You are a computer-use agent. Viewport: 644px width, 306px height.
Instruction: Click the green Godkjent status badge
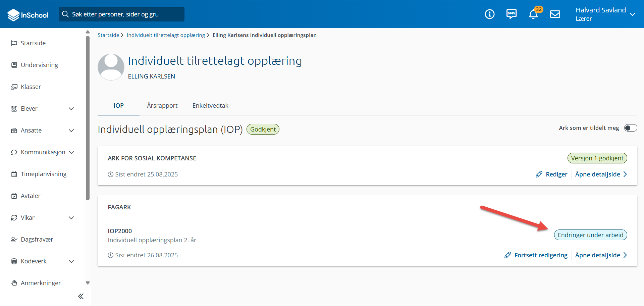[263, 129]
